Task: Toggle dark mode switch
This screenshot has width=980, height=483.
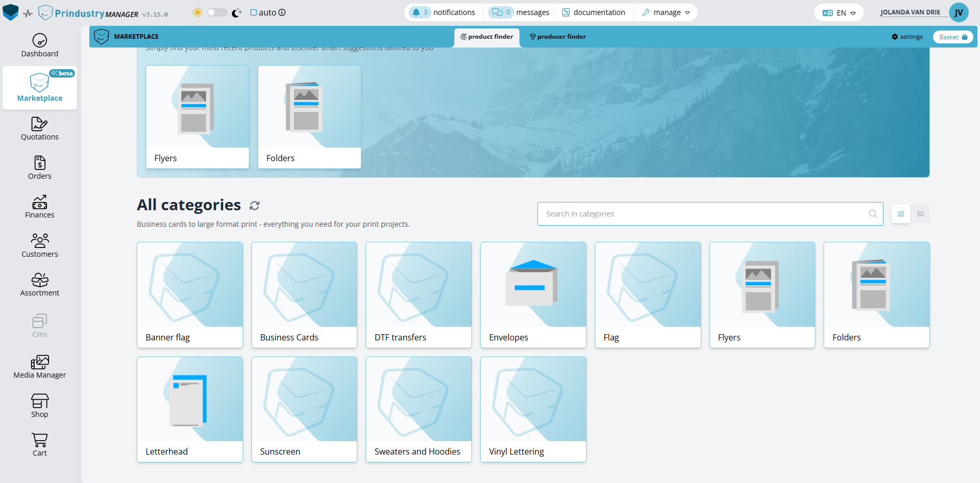Action: (217, 12)
